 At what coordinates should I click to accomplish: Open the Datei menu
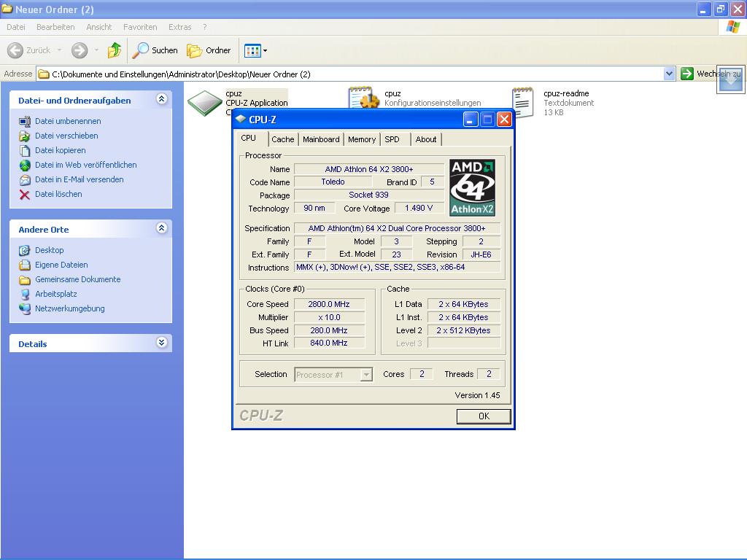16,27
